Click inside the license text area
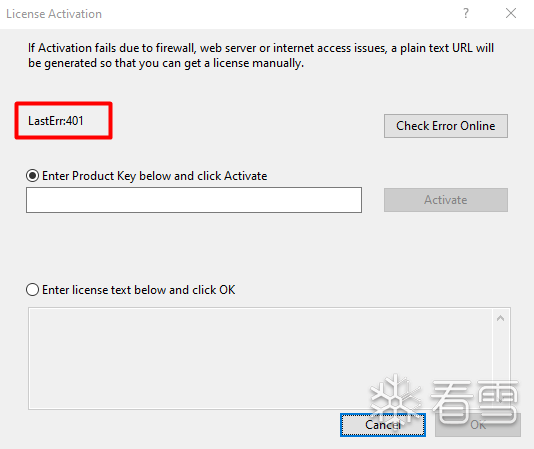Image resolution: width=534 pixels, height=449 pixels. [261, 358]
